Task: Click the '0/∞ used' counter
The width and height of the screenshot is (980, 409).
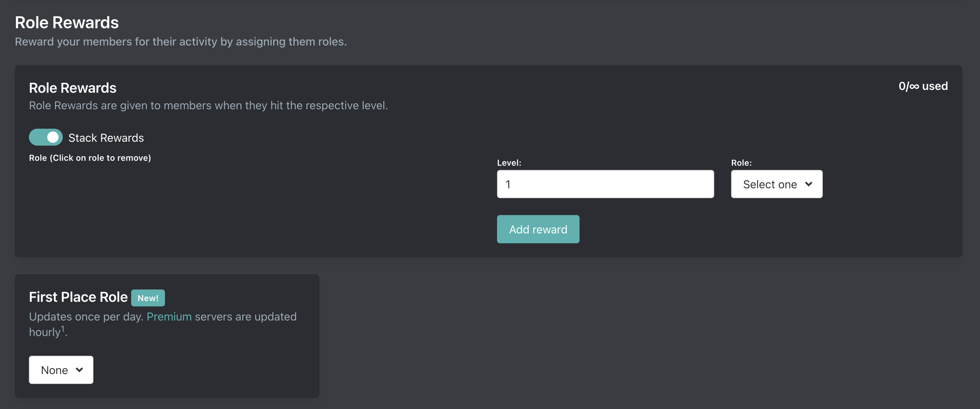Action: click(x=923, y=86)
